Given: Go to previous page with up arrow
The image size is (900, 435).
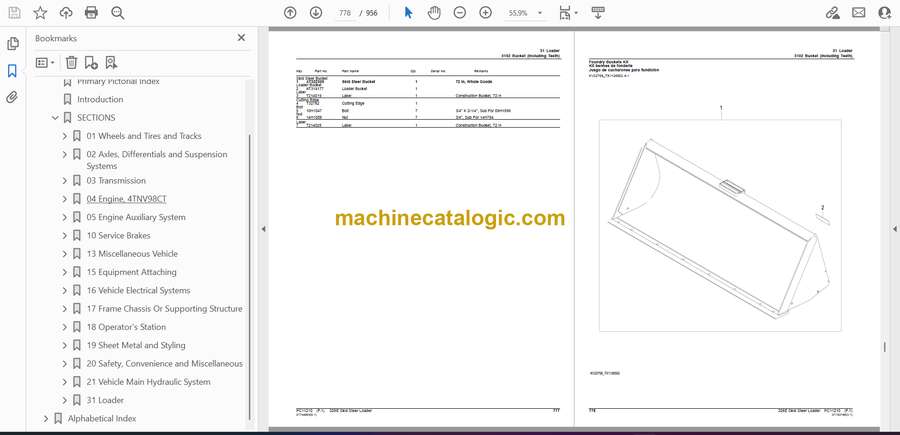Looking at the screenshot, I should (x=290, y=13).
